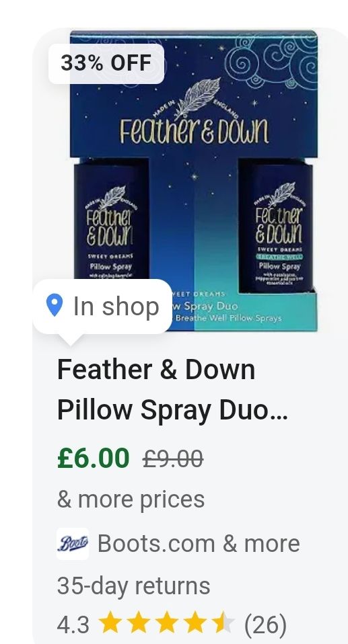Click the left Sweet Dreams Pillow Spray bottle
Screen dimensions: 348x644
112,220
